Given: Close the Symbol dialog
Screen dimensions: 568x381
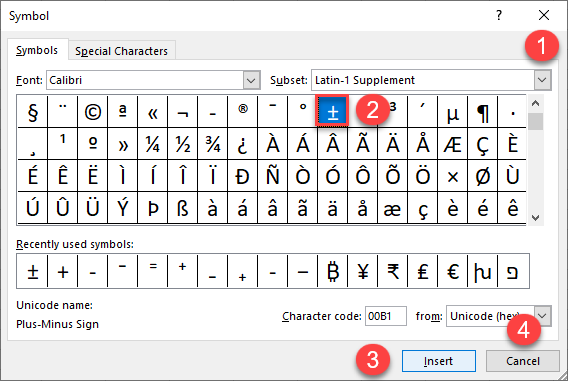Looking at the screenshot, I should pyautogui.click(x=544, y=15).
